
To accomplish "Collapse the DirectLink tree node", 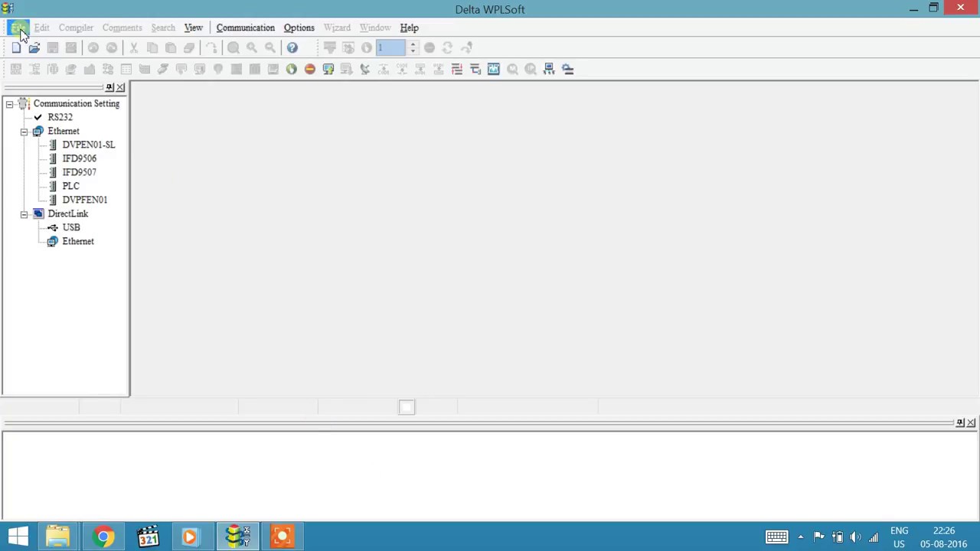I will coord(24,214).
